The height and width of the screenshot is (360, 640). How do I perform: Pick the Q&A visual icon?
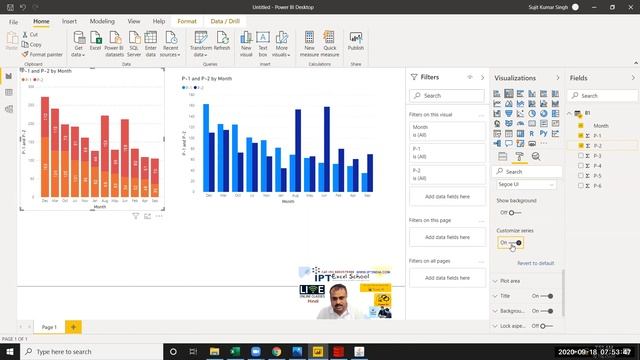coord(509,143)
